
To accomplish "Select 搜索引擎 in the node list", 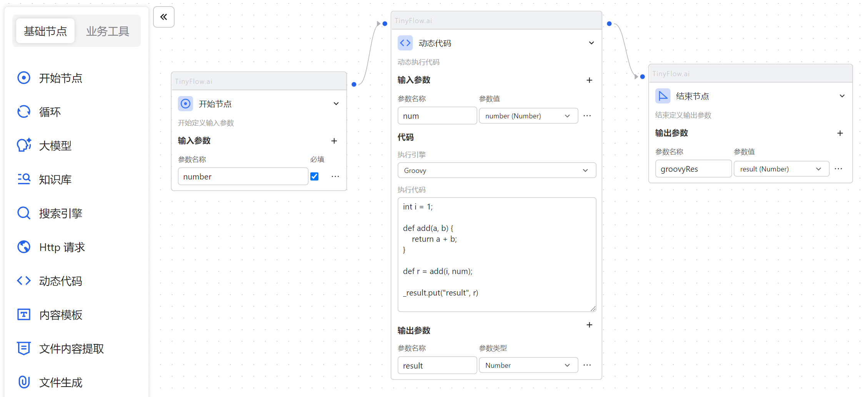I will (61, 213).
